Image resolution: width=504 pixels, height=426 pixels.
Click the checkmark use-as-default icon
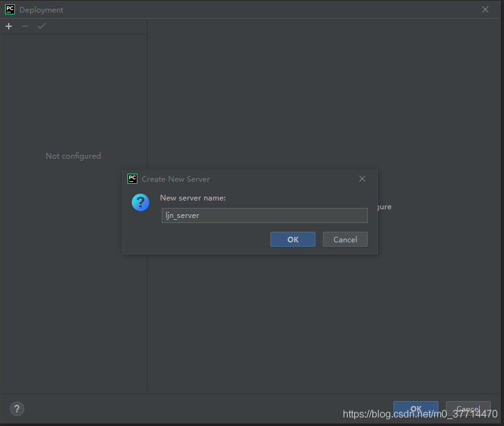[41, 26]
